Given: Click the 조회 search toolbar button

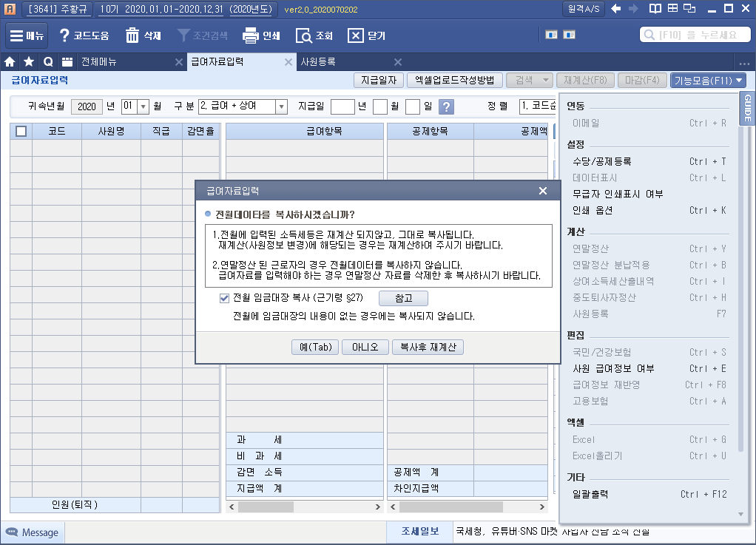Looking at the screenshot, I should [314, 35].
